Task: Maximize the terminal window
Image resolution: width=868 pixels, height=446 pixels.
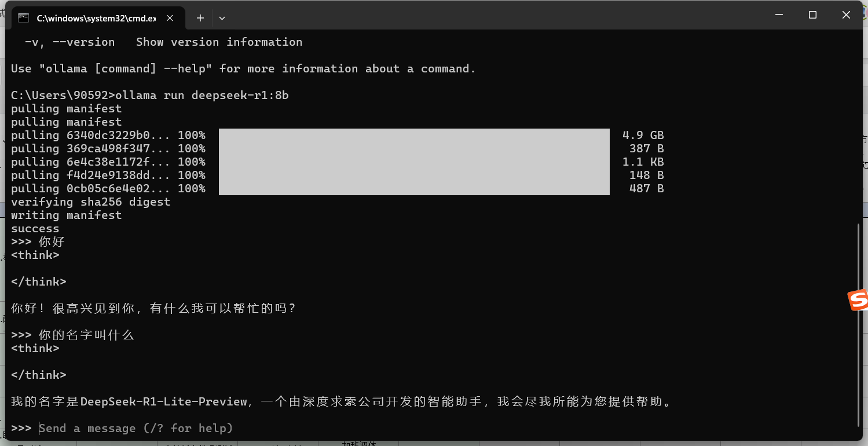Action: 812,15
